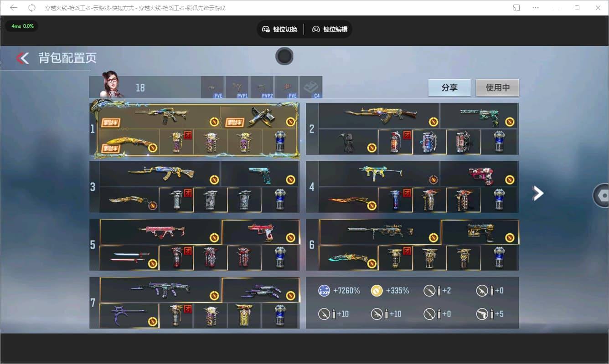Select the armor canister in backpack 2
Screen dimensions: 609x364
pyautogui.click(x=500, y=142)
